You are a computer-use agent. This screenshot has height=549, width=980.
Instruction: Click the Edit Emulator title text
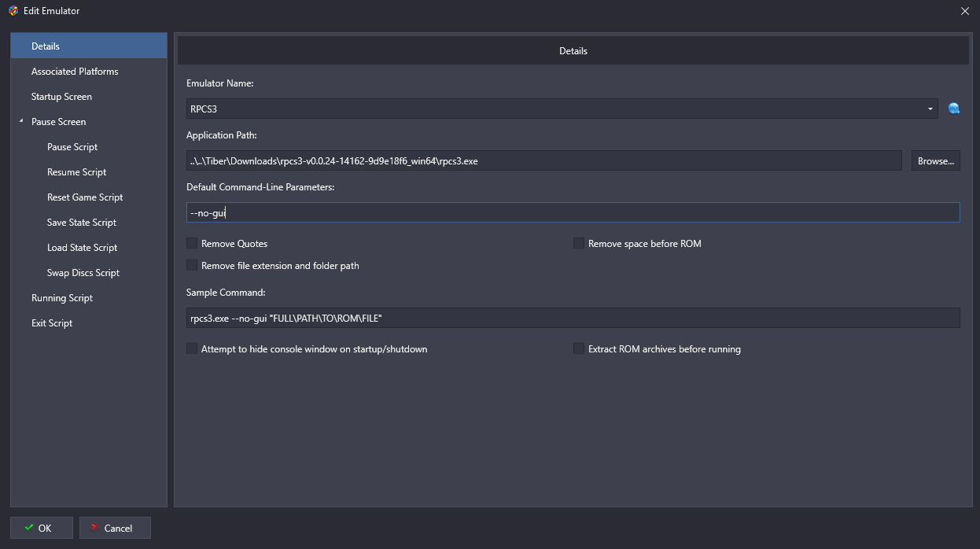(51, 11)
